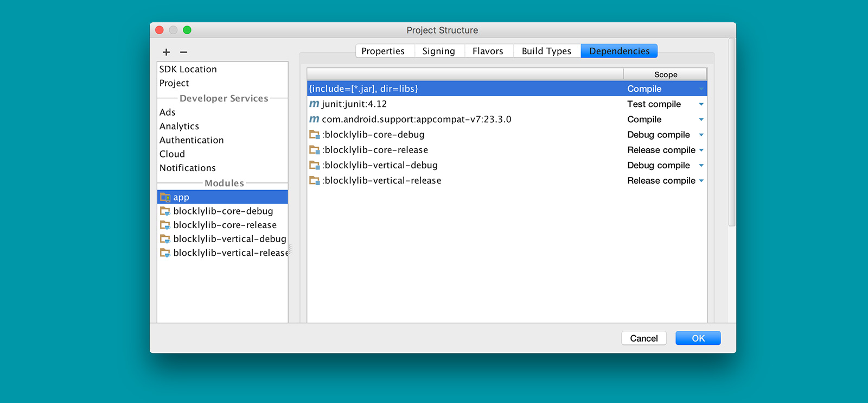The height and width of the screenshot is (403, 868).
Task: Select the app module name
Action: 181,197
